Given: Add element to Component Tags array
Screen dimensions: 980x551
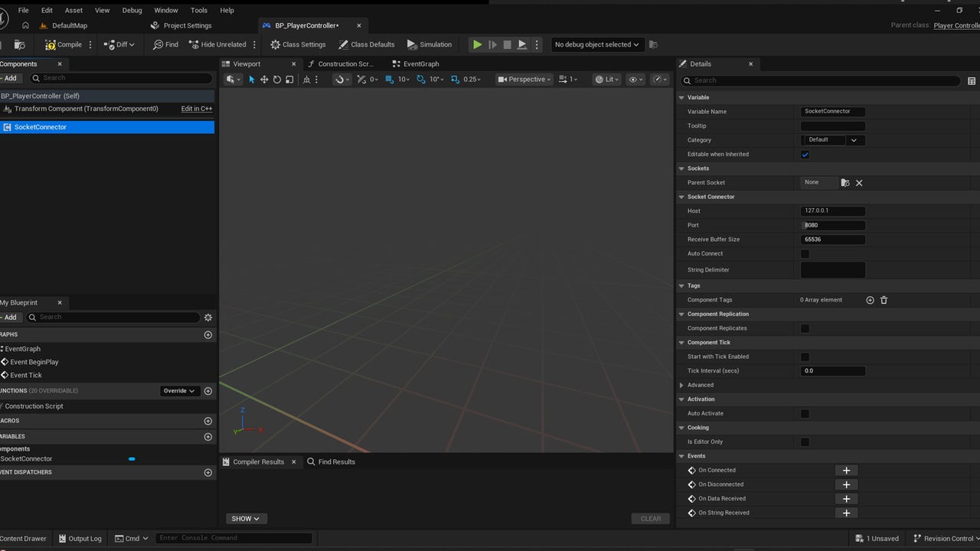Looking at the screenshot, I should click(870, 300).
